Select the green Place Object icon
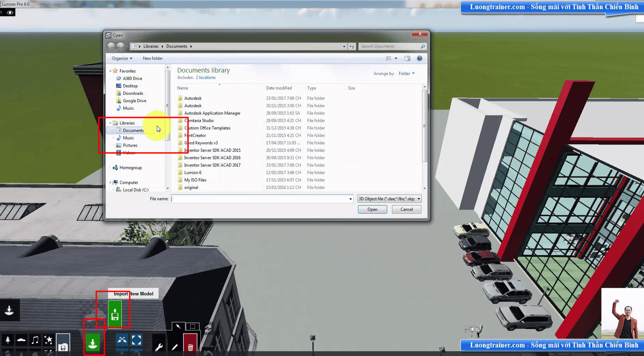 93,342
